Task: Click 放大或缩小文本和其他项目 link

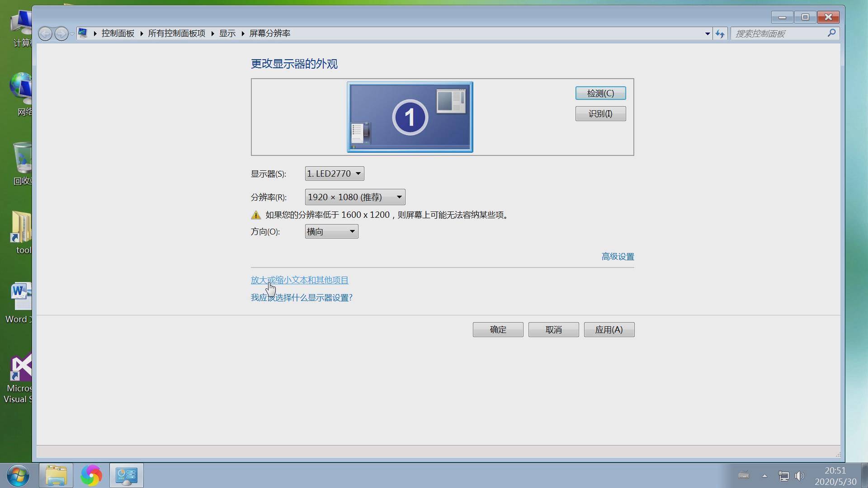Action: click(299, 279)
